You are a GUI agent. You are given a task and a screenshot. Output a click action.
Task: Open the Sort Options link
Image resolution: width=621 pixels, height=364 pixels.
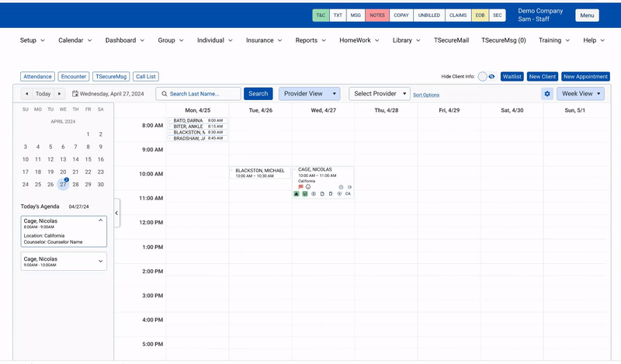426,95
